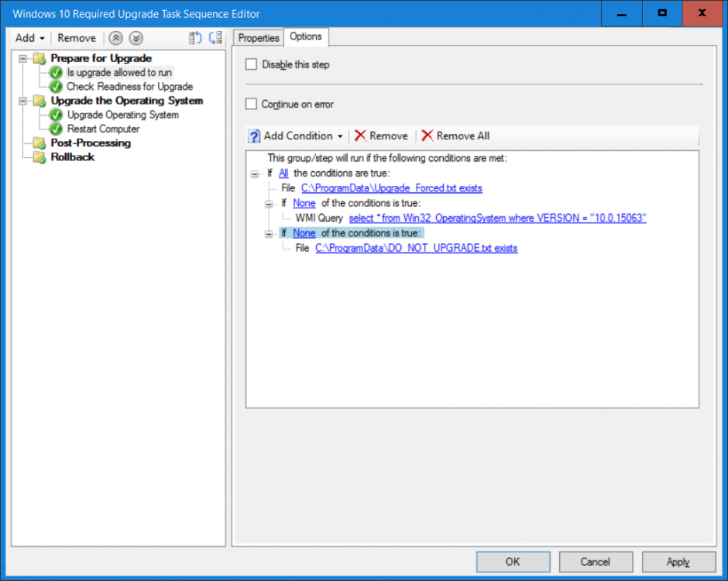Collapse the Prepare for Upgrade group
This screenshot has width=728, height=581.
click(x=22, y=59)
